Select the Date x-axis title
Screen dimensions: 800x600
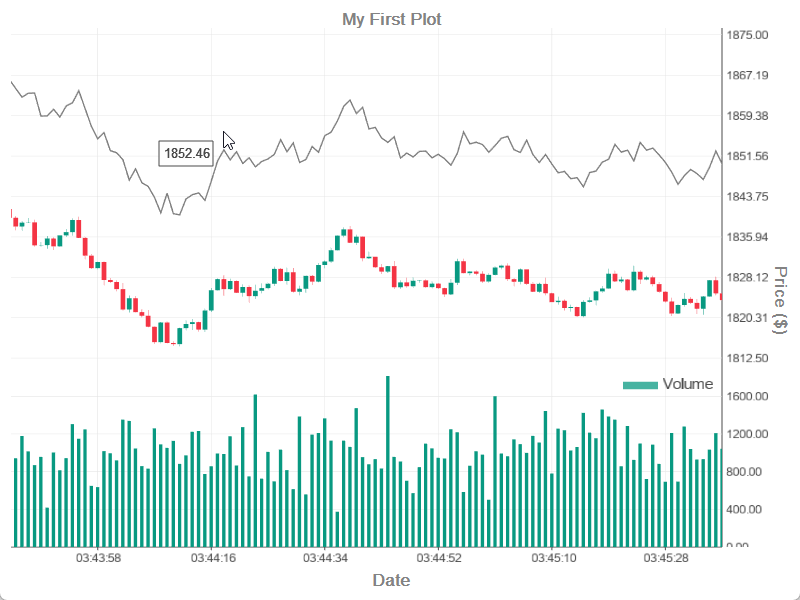391,580
